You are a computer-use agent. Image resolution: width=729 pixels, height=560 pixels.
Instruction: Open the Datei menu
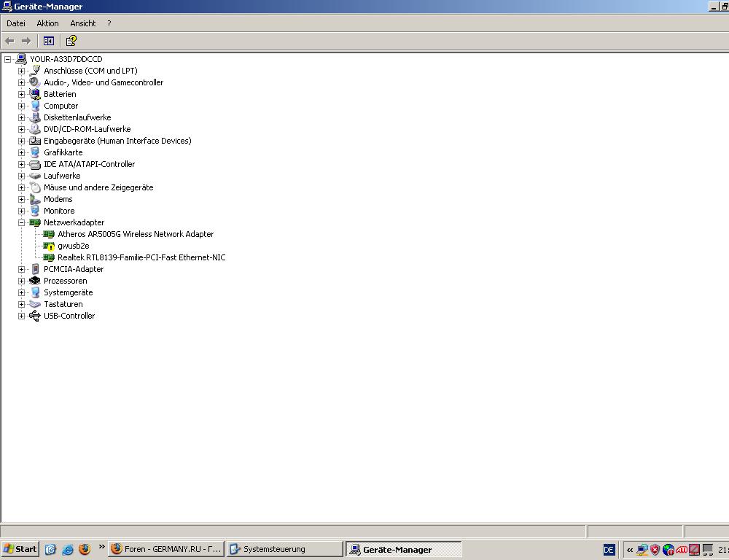point(16,23)
